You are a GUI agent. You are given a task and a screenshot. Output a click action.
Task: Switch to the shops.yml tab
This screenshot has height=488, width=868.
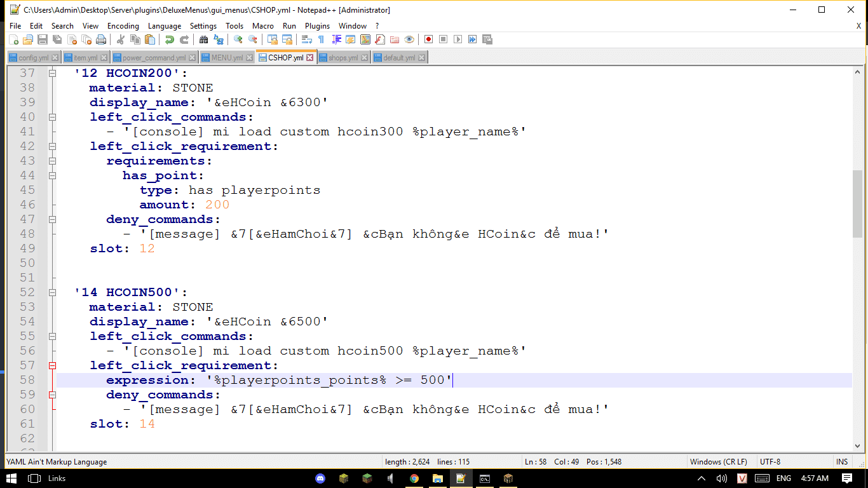[x=342, y=58]
